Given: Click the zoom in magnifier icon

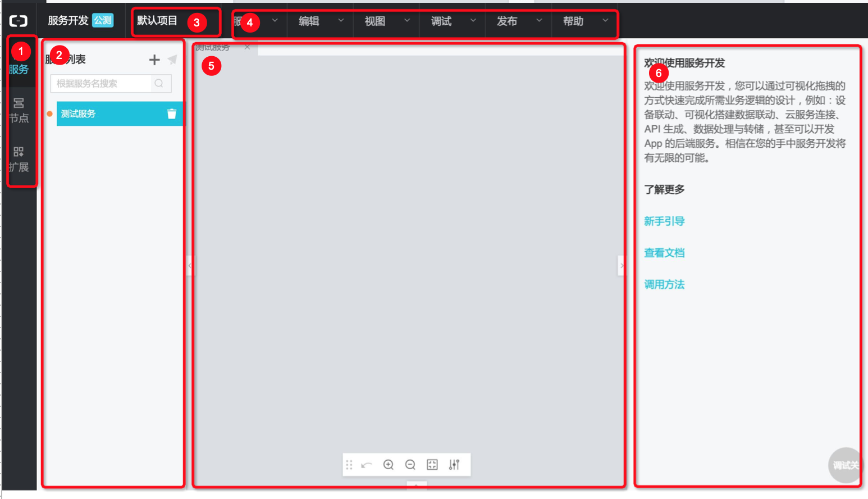Looking at the screenshot, I should tap(388, 465).
